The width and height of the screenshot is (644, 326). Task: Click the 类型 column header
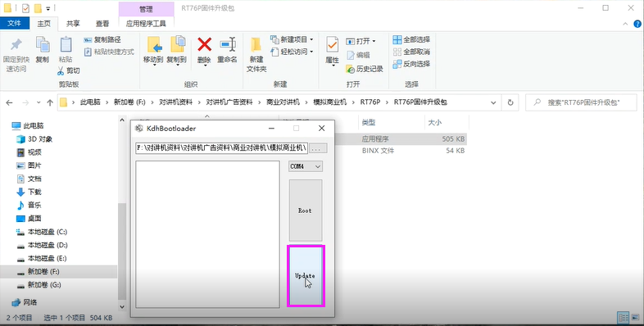pyautogui.click(x=369, y=122)
